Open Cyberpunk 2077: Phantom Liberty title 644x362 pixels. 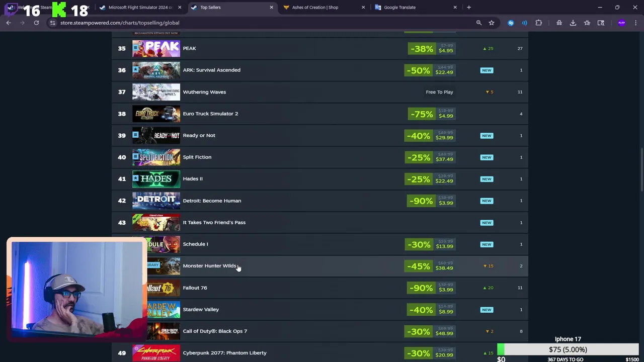[x=224, y=352]
